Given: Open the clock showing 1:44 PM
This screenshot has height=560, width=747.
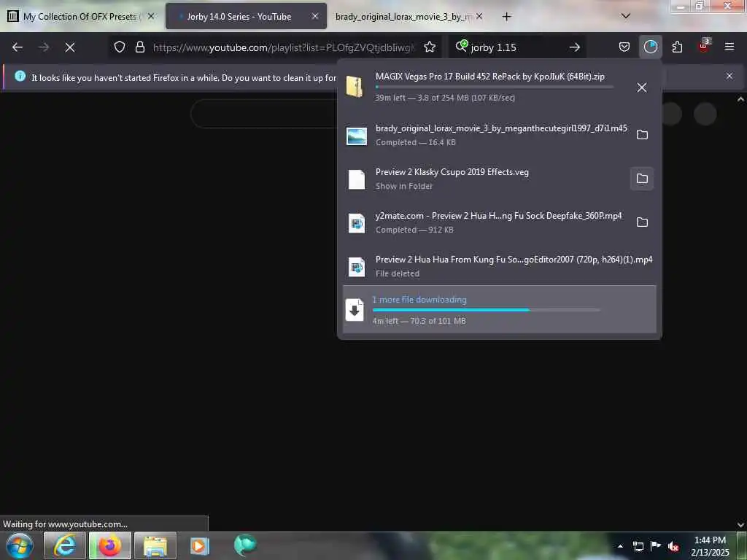Looking at the screenshot, I should click(710, 545).
